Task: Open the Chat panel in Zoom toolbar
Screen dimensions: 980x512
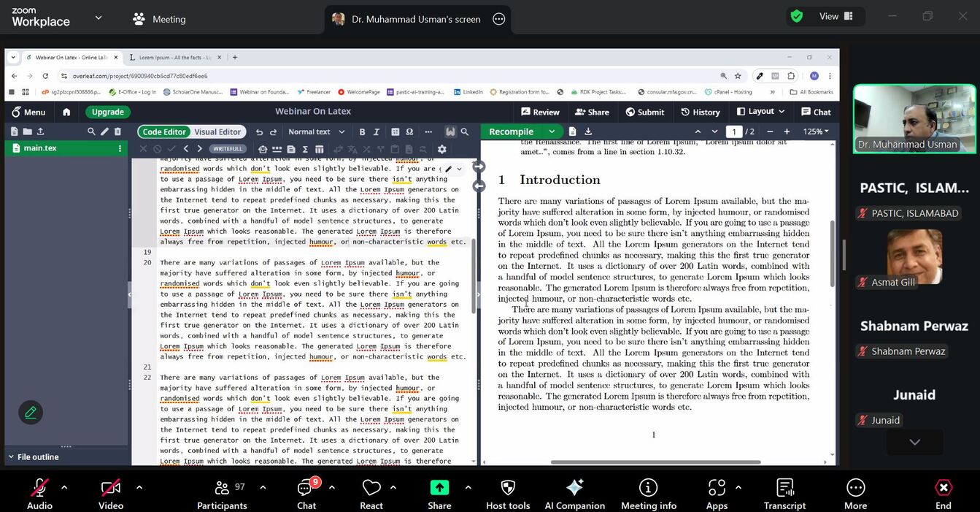Action: point(306,489)
